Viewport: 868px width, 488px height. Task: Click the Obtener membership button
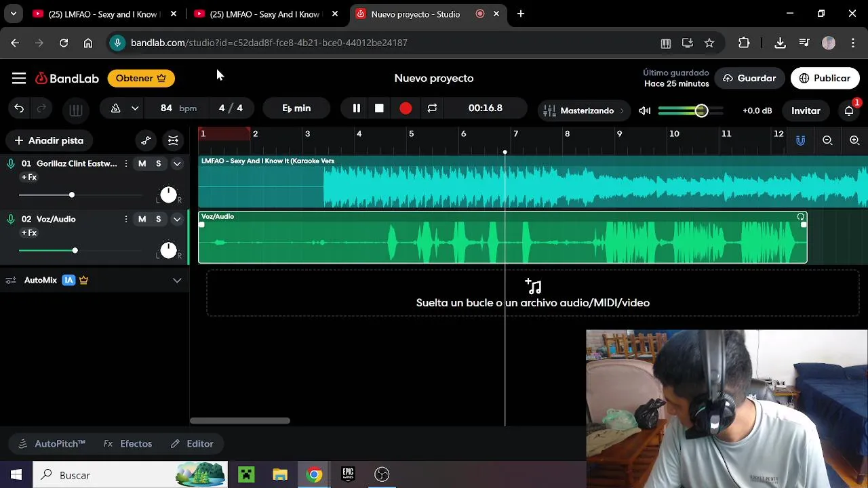[x=141, y=79]
